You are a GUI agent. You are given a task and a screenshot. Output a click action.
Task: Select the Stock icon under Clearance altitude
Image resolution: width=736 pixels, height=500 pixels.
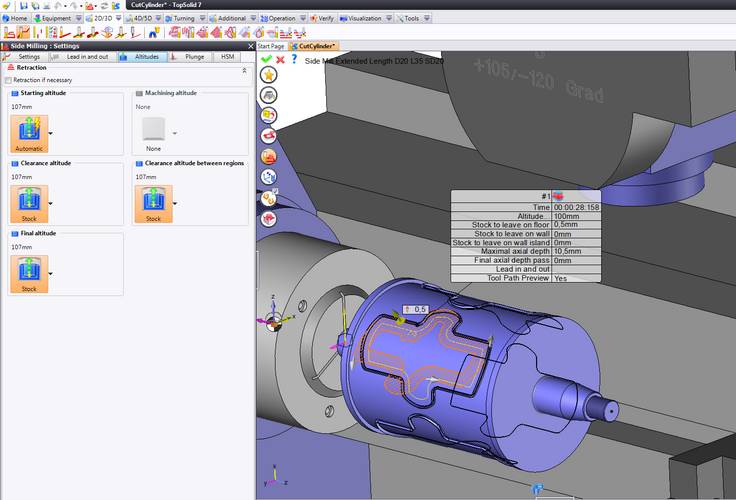coord(29,203)
